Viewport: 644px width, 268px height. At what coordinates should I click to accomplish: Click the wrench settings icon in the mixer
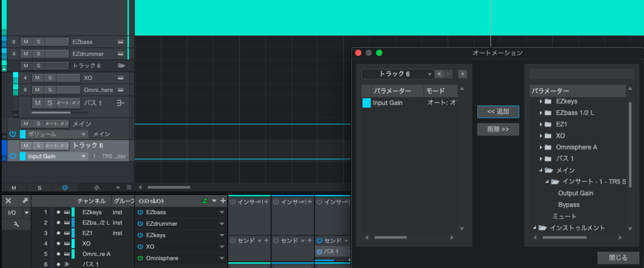point(13,224)
